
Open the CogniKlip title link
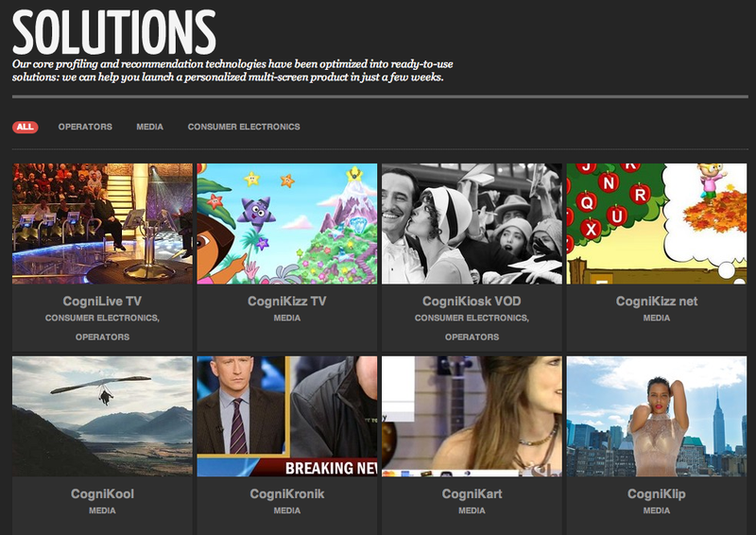[657, 494]
